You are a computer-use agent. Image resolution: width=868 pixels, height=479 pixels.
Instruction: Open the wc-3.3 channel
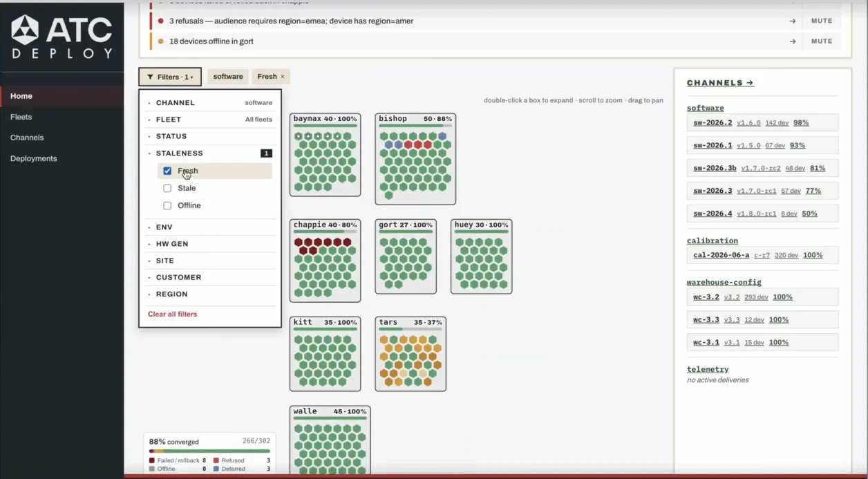point(706,319)
